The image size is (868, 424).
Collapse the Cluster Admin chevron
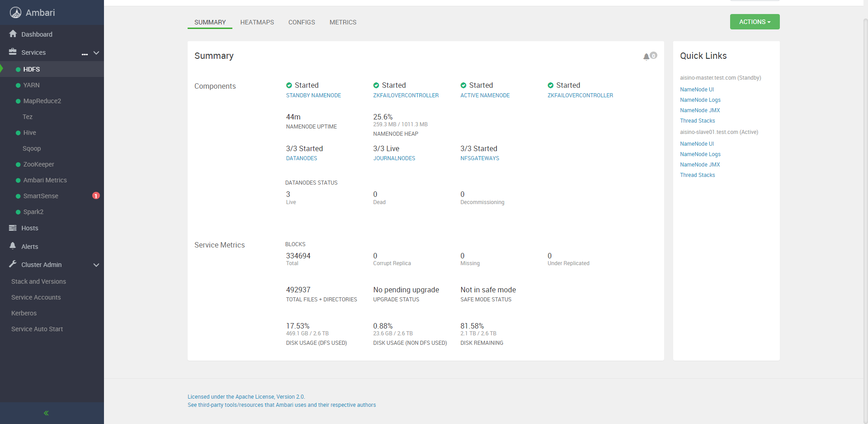[x=96, y=265]
